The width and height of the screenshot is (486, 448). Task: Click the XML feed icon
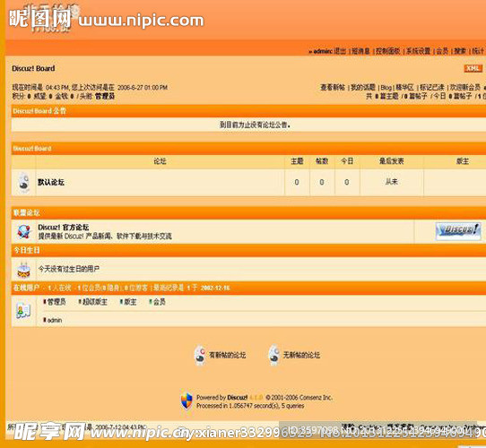(x=473, y=68)
